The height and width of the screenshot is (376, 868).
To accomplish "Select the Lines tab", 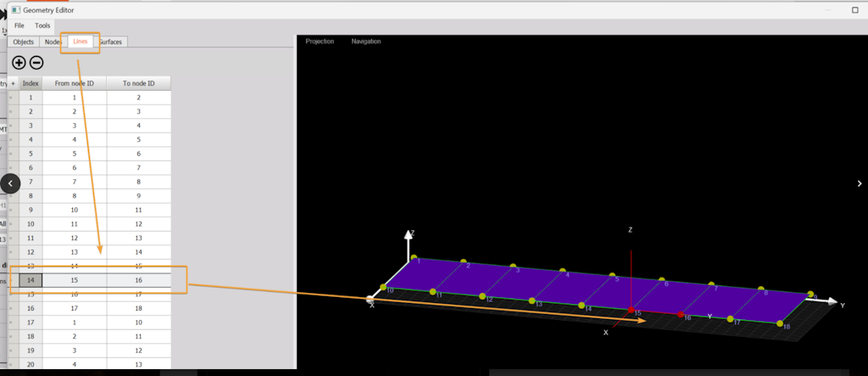I will tap(81, 42).
